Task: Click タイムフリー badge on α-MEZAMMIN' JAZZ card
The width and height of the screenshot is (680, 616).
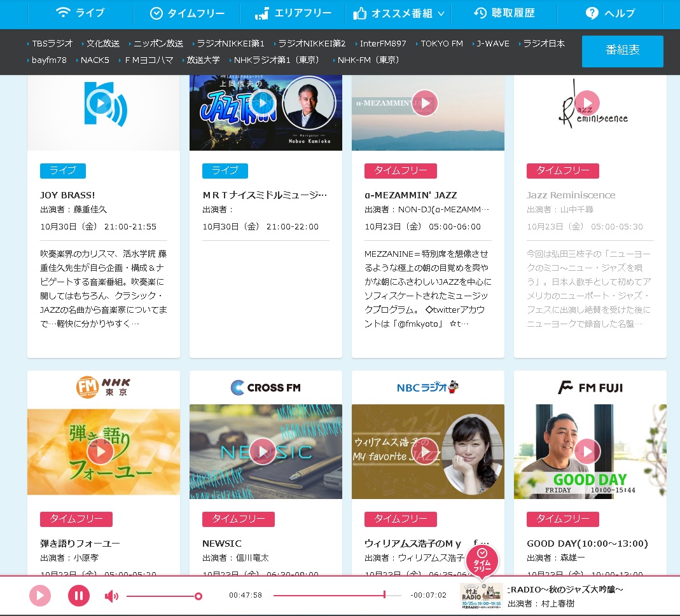Action: click(401, 171)
